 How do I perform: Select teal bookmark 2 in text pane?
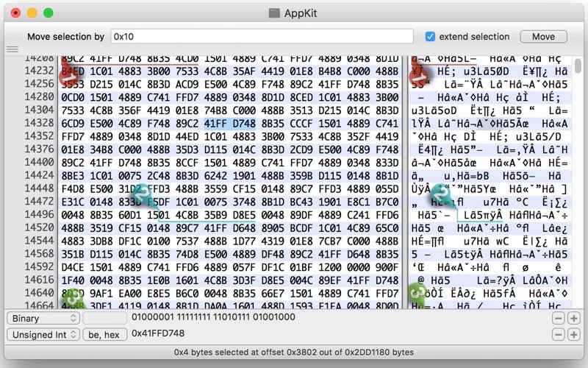441,196
